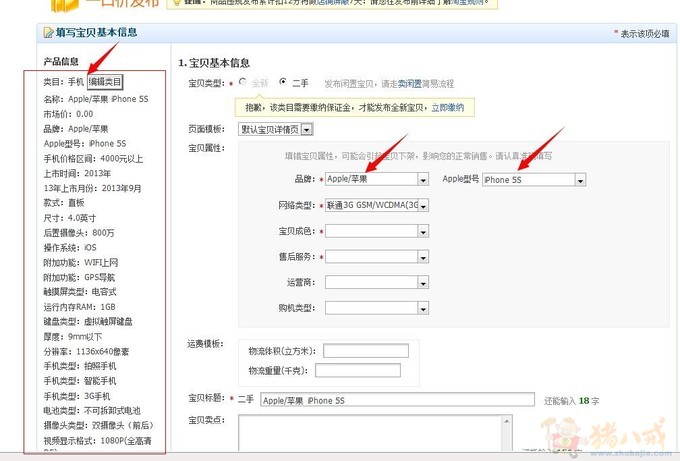680x461 pixels.
Task: Click the 上市时间: 2013年 text
Action: coord(77,173)
